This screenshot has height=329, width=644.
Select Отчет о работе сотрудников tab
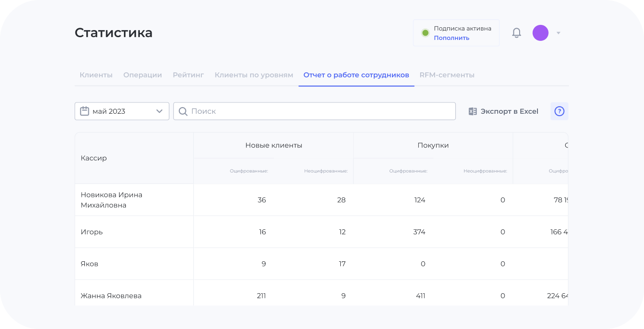356,75
